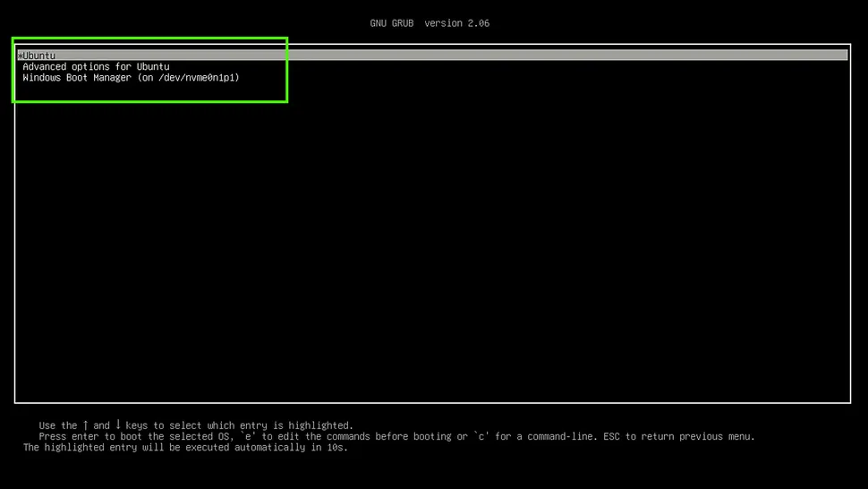Click the 'c' command-line key hint
This screenshot has height=489, width=868.
pyautogui.click(x=480, y=437)
